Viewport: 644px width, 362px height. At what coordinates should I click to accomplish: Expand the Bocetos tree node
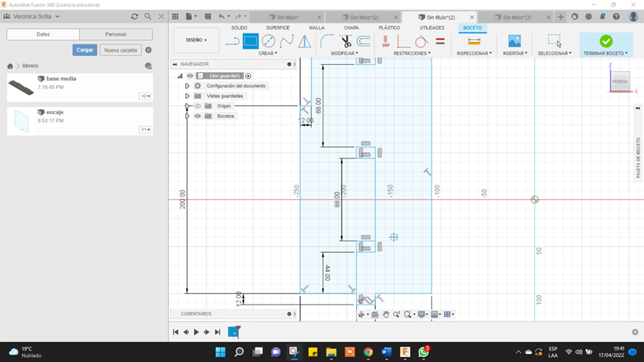point(187,116)
